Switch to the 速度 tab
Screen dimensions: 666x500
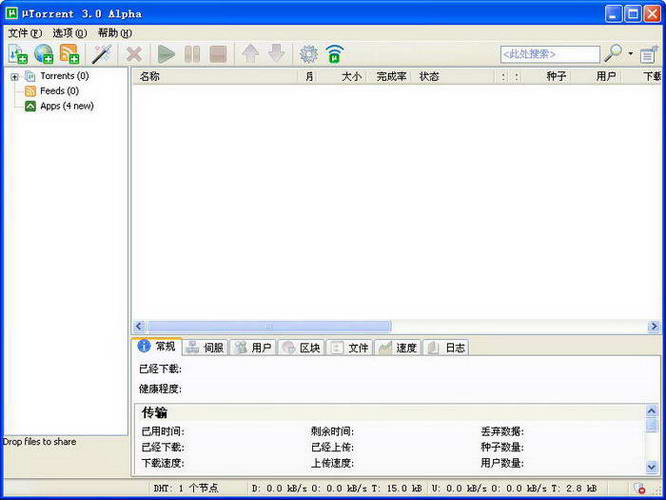coord(398,348)
